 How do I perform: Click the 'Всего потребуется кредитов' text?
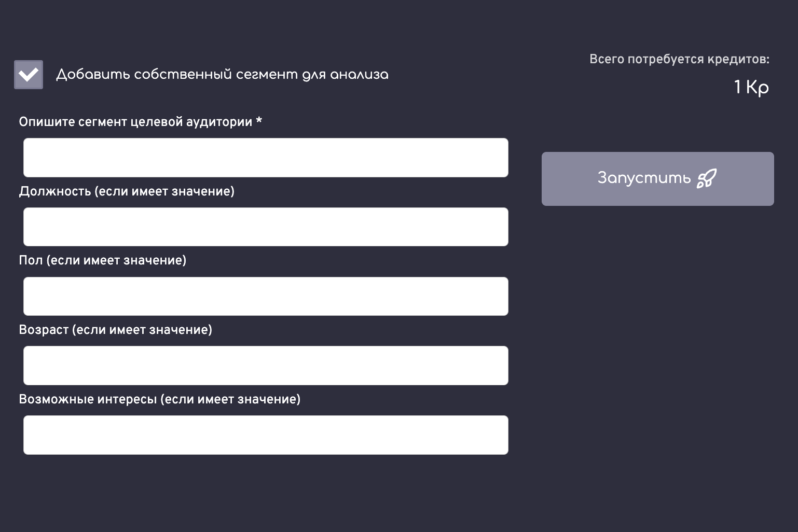[x=679, y=59]
